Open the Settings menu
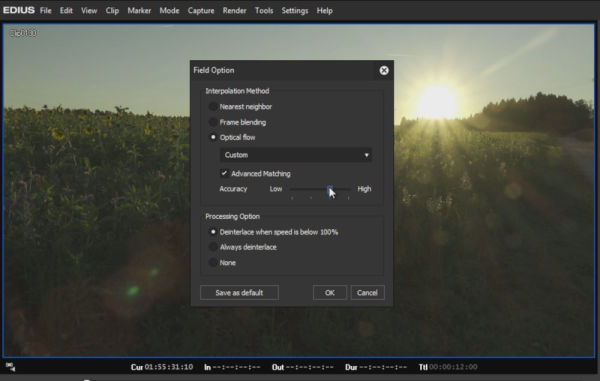 [295, 11]
